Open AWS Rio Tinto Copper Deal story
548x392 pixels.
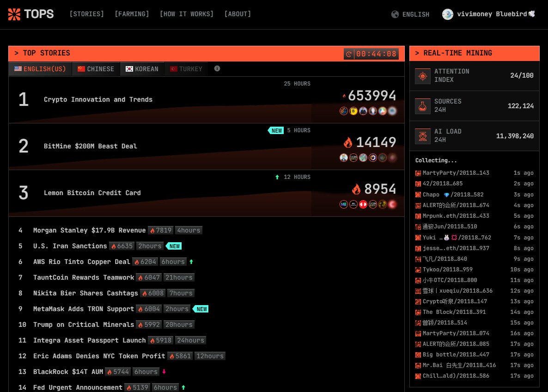click(x=81, y=262)
